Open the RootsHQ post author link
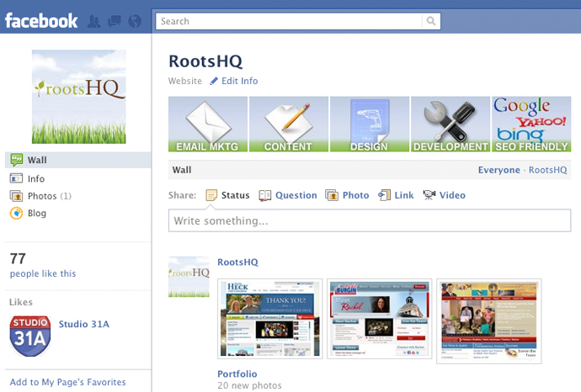 (237, 262)
